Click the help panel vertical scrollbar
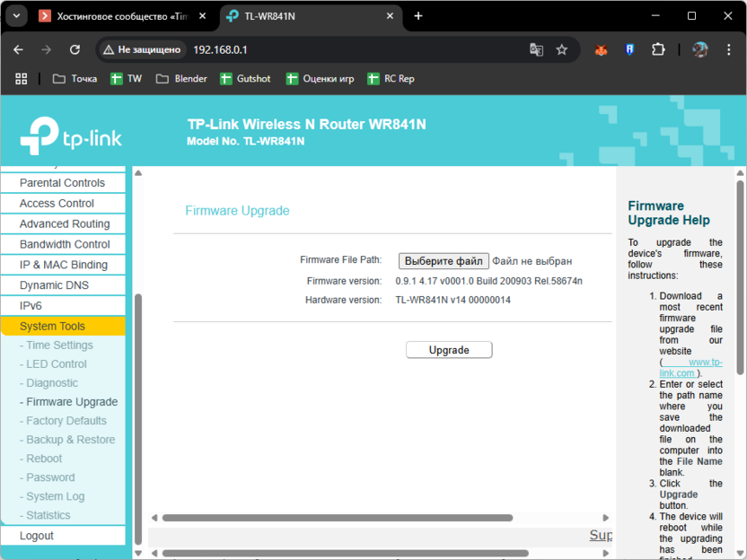Viewport: 747px width, 560px height. (740, 277)
